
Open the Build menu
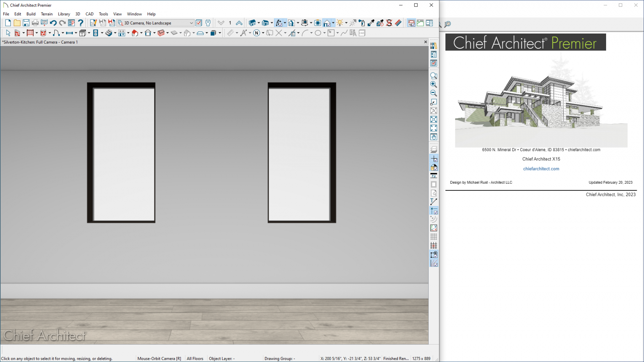coord(31,14)
